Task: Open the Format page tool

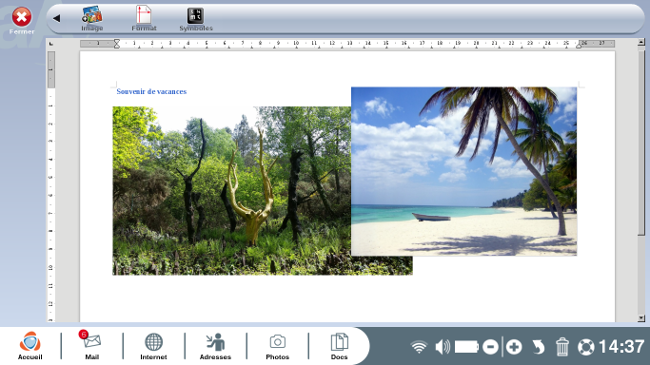Action: click(144, 19)
